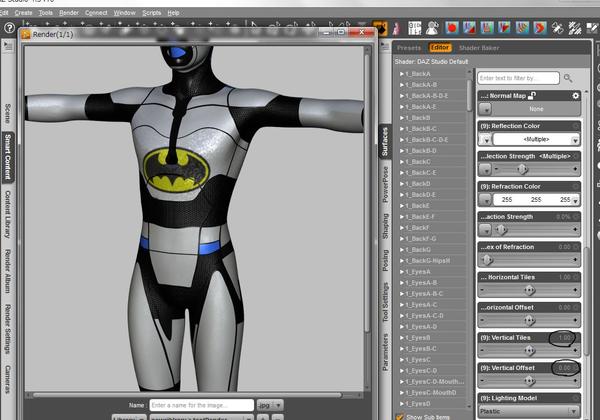
Task: Open the Render Settings side tab
Action: tap(7, 329)
